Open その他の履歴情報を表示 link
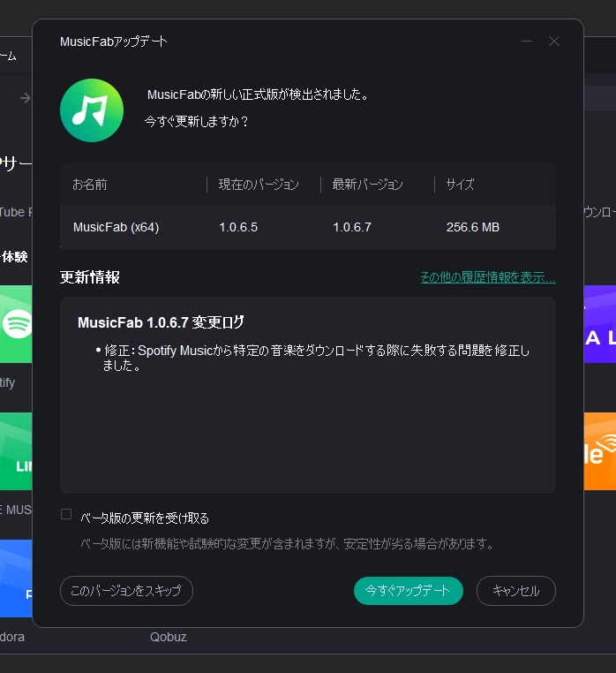 coord(488,277)
